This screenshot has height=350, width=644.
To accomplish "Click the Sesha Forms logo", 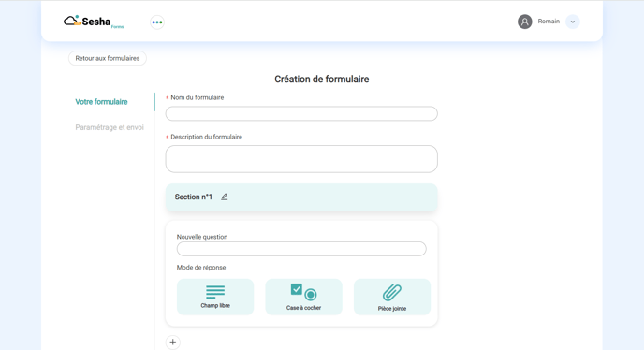I will pos(94,22).
